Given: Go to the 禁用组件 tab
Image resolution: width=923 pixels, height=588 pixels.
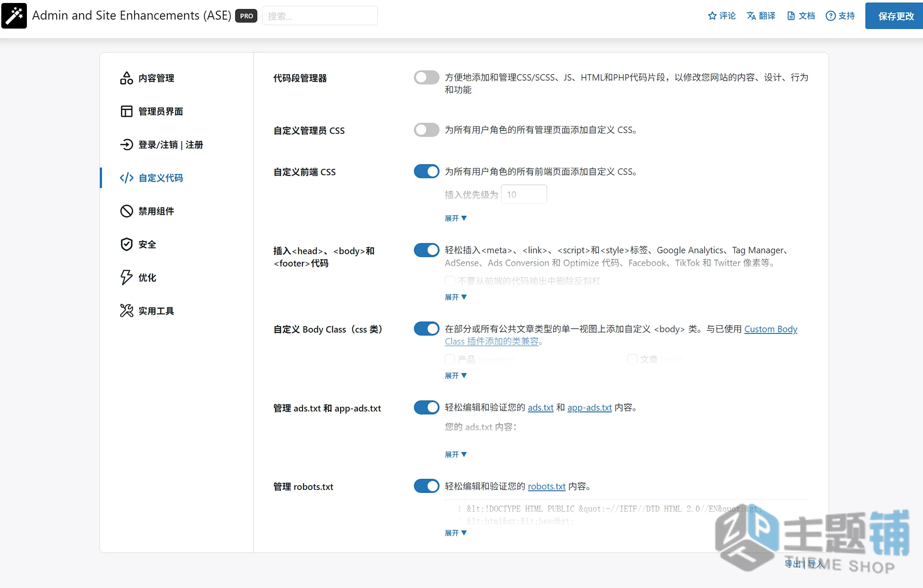Looking at the screenshot, I should (177, 211).
